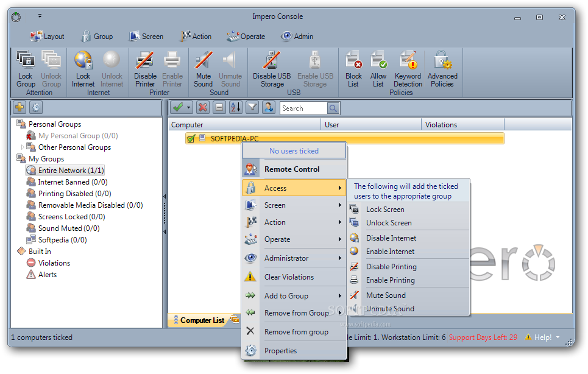Click the Impero application logo icon

(x=16, y=17)
